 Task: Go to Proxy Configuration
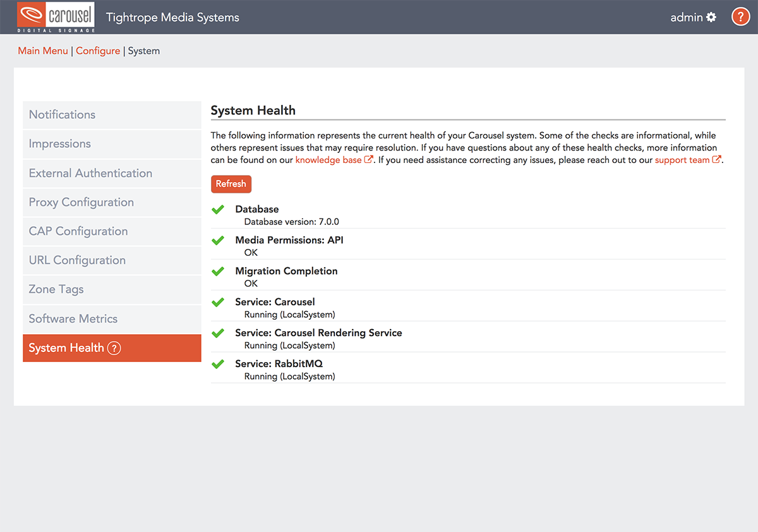click(x=81, y=202)
